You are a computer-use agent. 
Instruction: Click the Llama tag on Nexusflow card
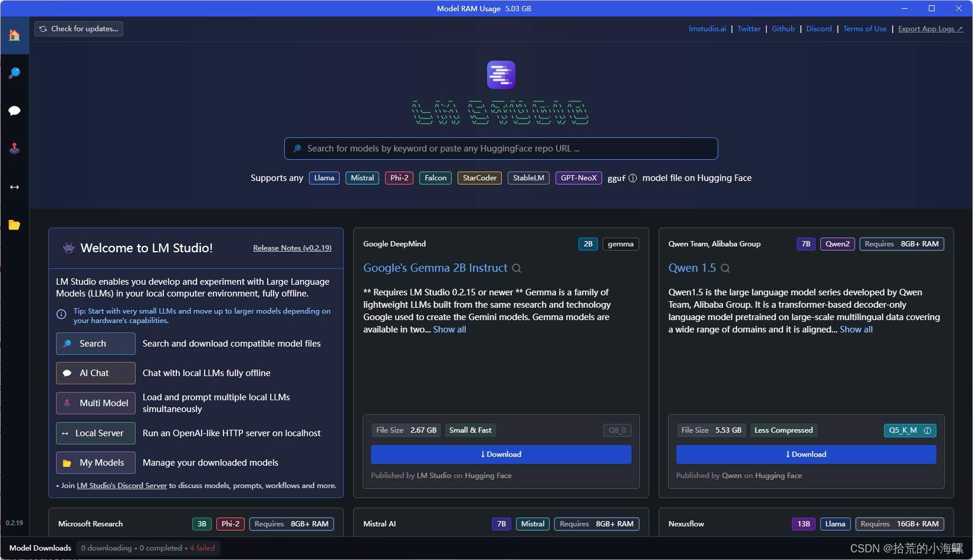tap(835, 524)
